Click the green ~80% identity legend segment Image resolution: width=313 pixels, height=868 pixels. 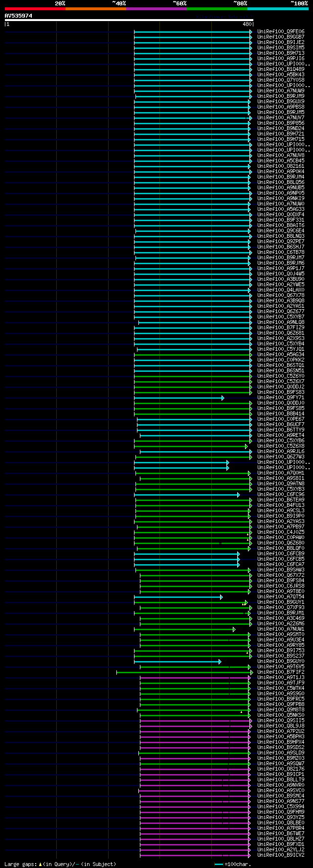217,9
